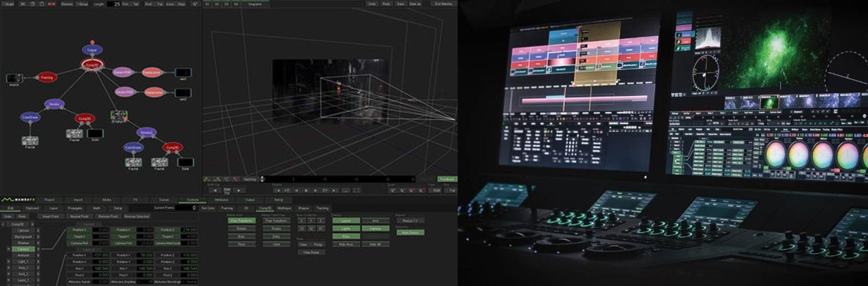Open the Curves tab

pyautogui.click(x=164, y=200)
